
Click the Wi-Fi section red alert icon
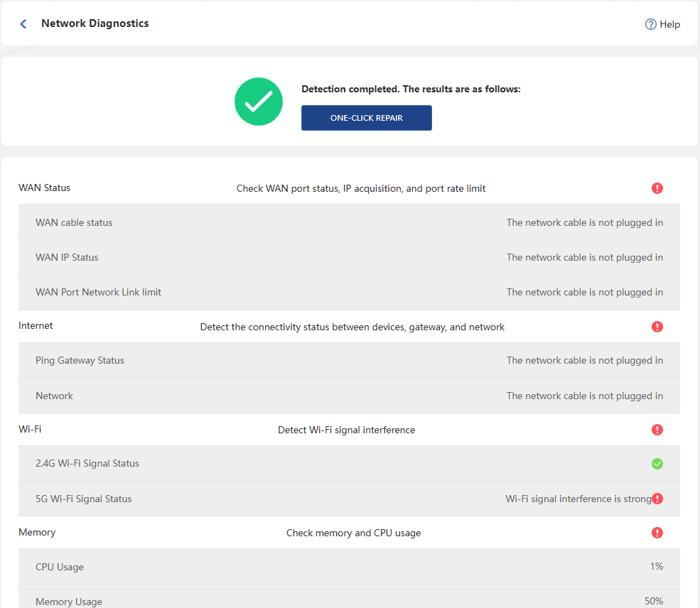click(x=657, y=430)
